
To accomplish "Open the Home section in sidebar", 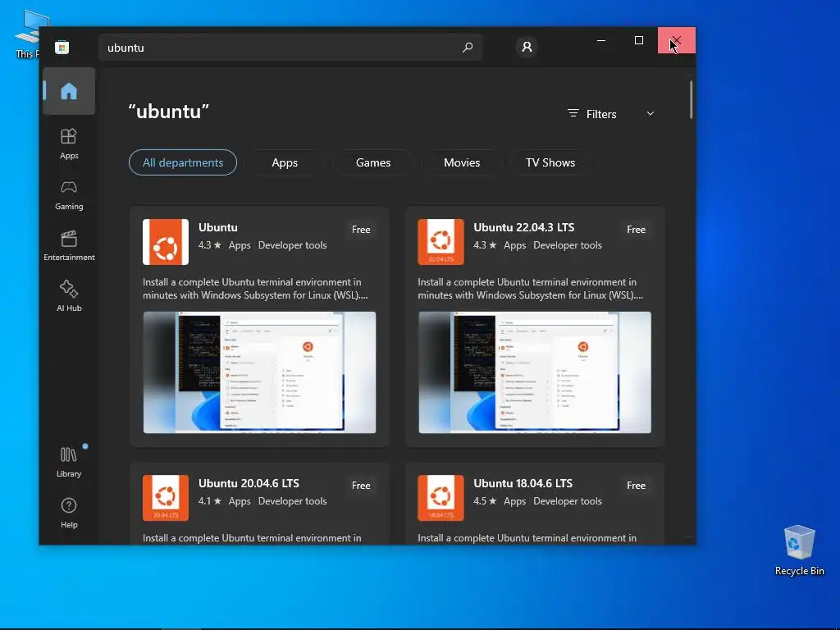I will coord(69,91).
